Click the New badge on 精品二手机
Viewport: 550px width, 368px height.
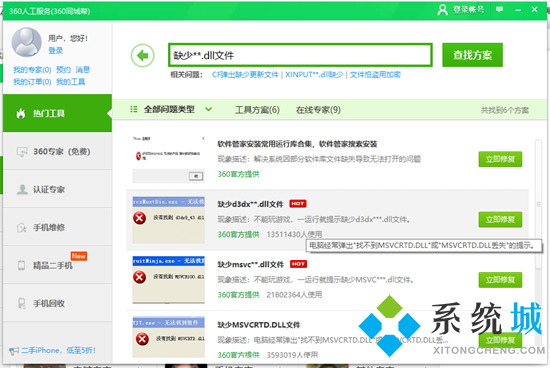click(x=79, y=256)
